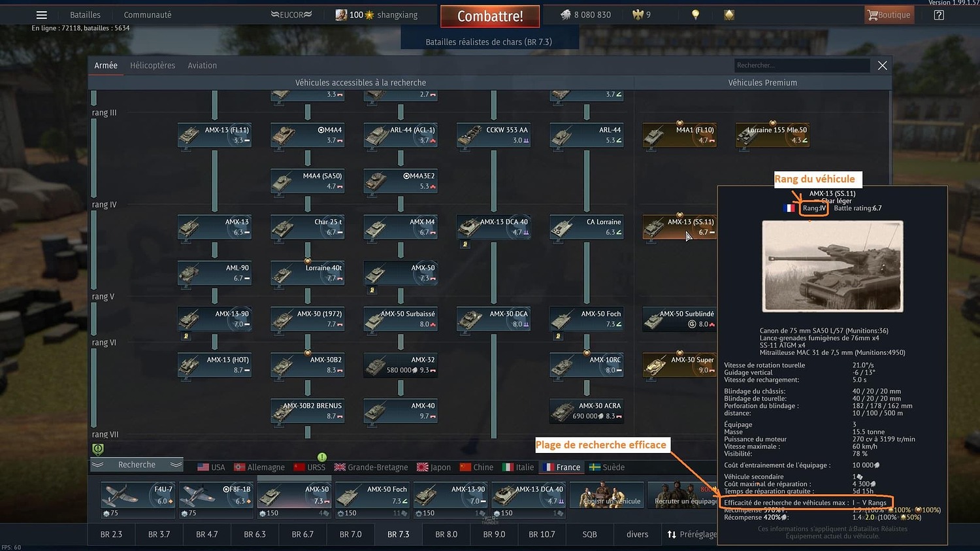Choose the Suède nation tab

point(607,467)
